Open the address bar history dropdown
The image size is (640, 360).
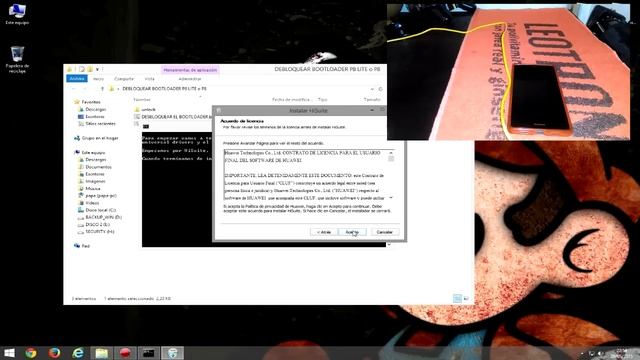tap(372, 89)
